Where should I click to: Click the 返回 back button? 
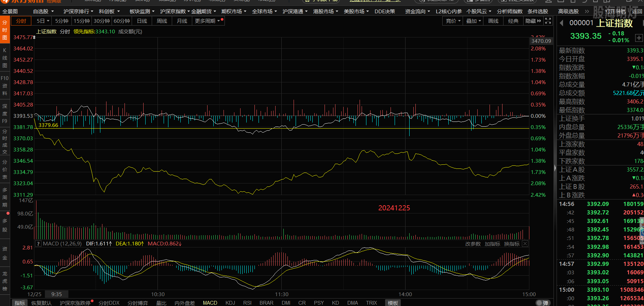637,11
